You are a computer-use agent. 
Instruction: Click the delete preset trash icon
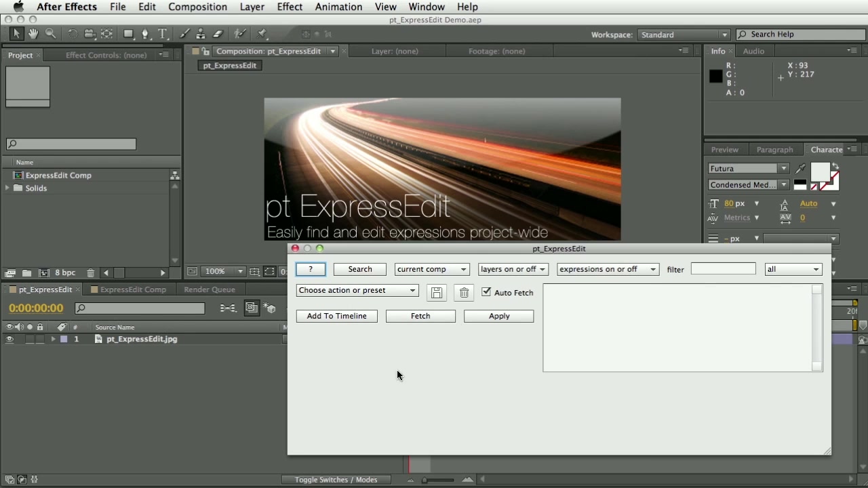point(464,293)
